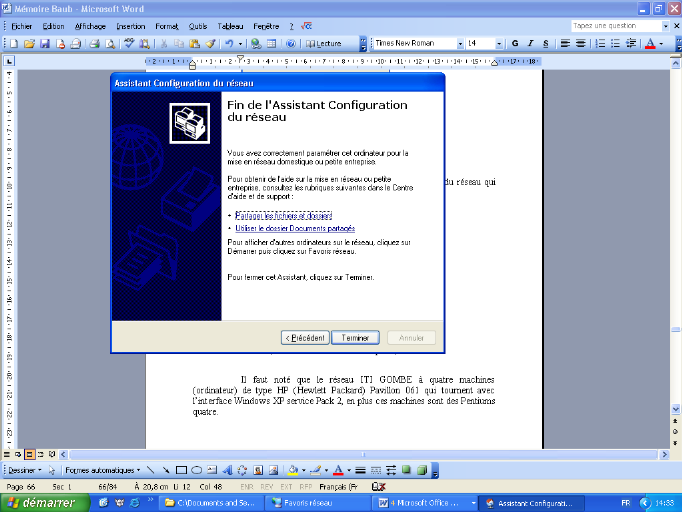This screenshot has width=682, height=512.
Task: Click the Terminer button
Action: pos(355,338)
